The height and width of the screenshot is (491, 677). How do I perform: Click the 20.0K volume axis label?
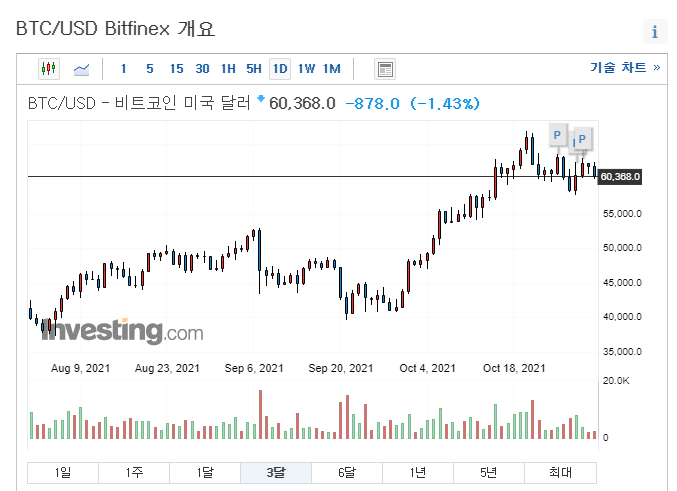[x=616, y=381]
